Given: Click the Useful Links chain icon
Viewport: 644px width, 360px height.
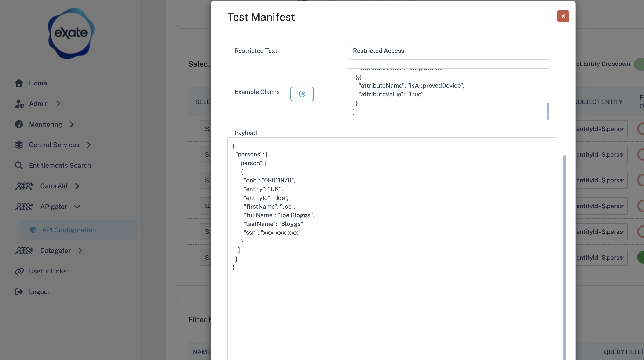Looking at the screenshot, I should tap(19, 271).
